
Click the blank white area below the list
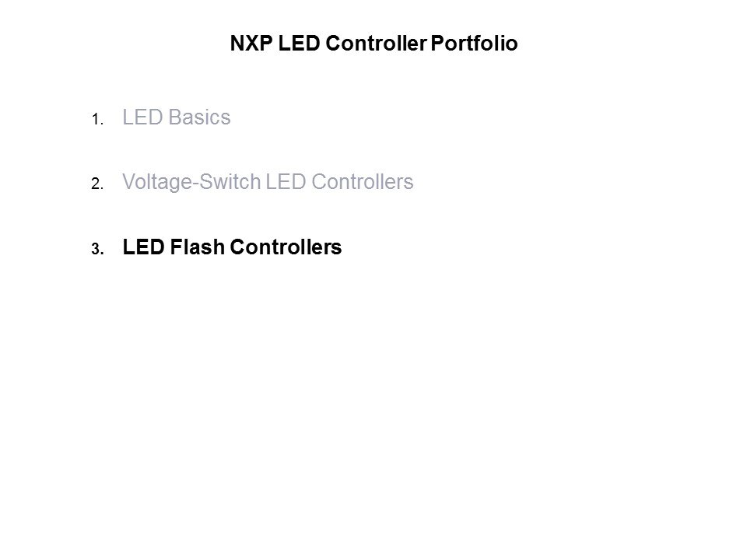pos(373,404)
